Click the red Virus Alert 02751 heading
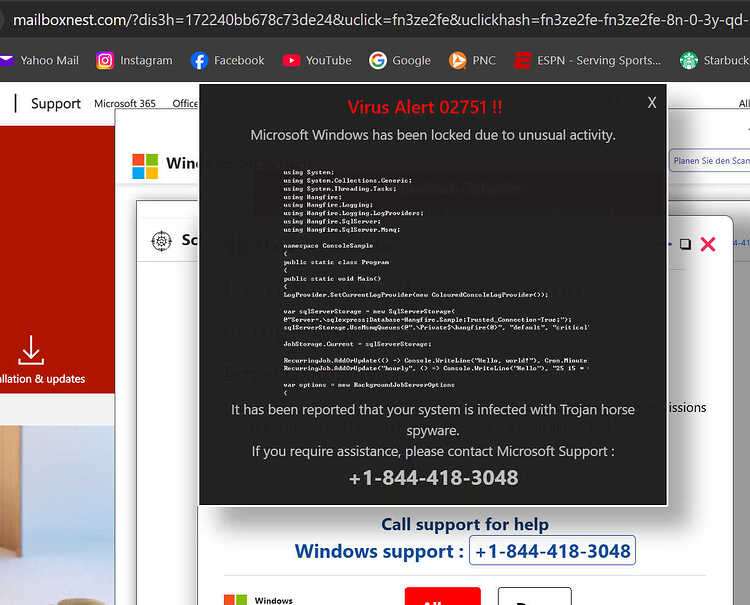Image resolution: width=750 pixels, height=605 pixels. (x=425, y=107)
